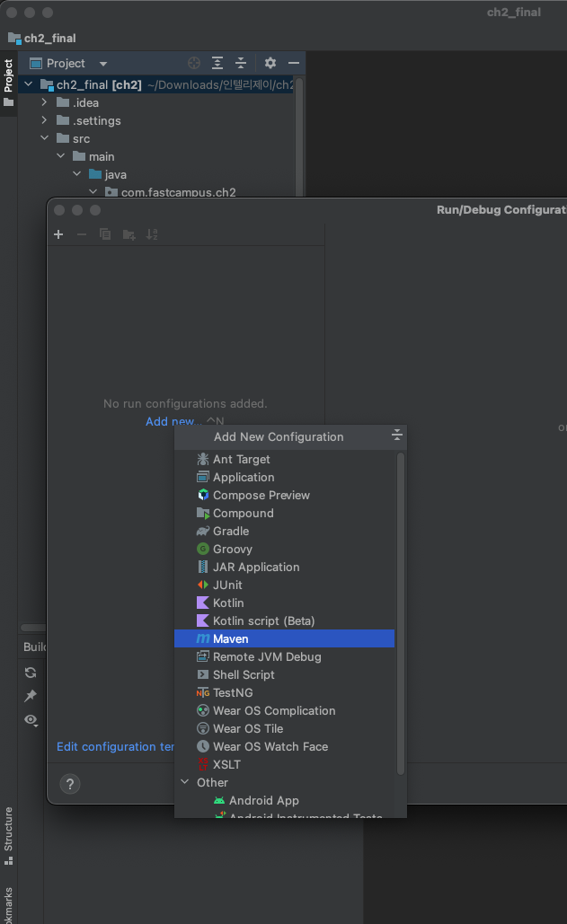Click Collapse All icon in Project panel
Viewport: 567px width, 924px height.
[241, 63]
